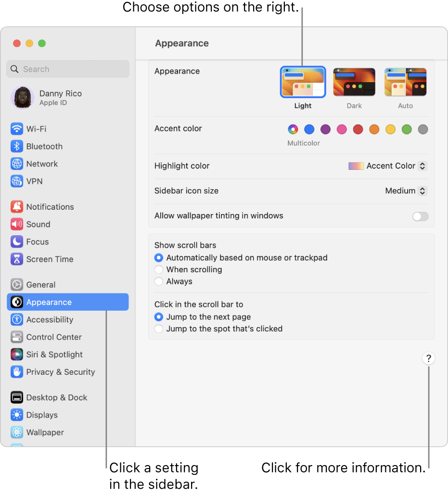Select Bluetooth in the sidebar
Screen dimensions: 448x495
coord(44,146)
